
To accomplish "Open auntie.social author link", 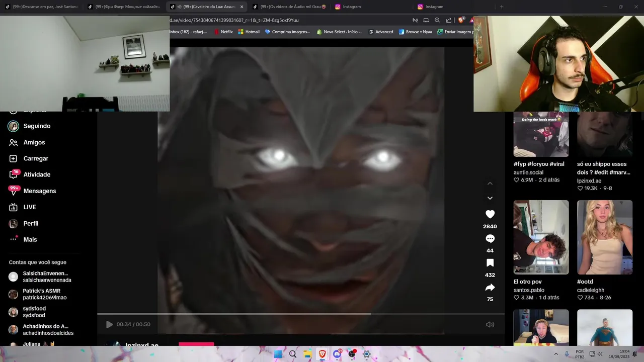I will [x=528, y=172].
